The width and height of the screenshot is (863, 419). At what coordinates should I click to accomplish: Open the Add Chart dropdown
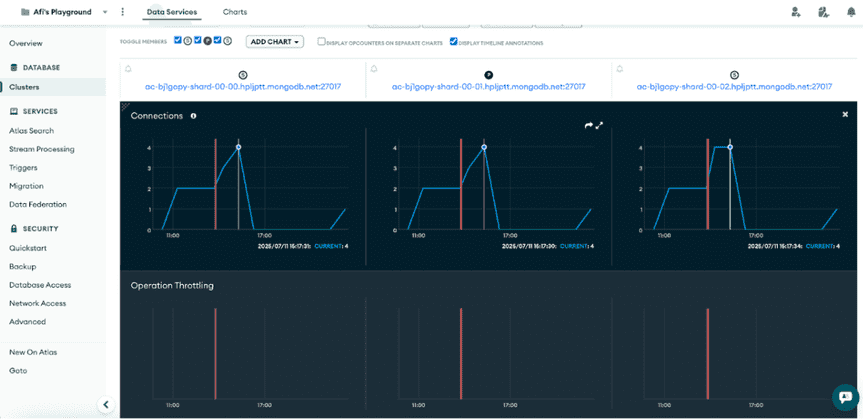275,42
